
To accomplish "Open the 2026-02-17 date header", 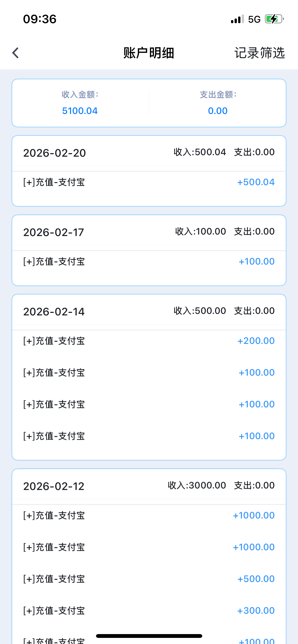I will click(53, 232).
